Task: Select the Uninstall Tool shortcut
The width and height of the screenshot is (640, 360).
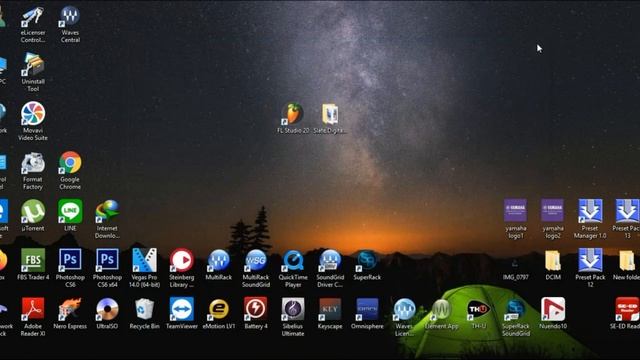Action: [x=33, y=65]
